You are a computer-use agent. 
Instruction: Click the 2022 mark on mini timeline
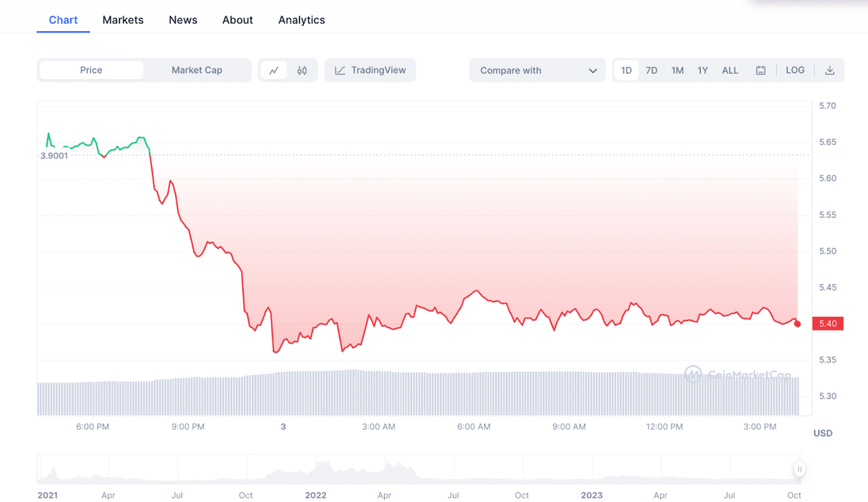[315, 495]
